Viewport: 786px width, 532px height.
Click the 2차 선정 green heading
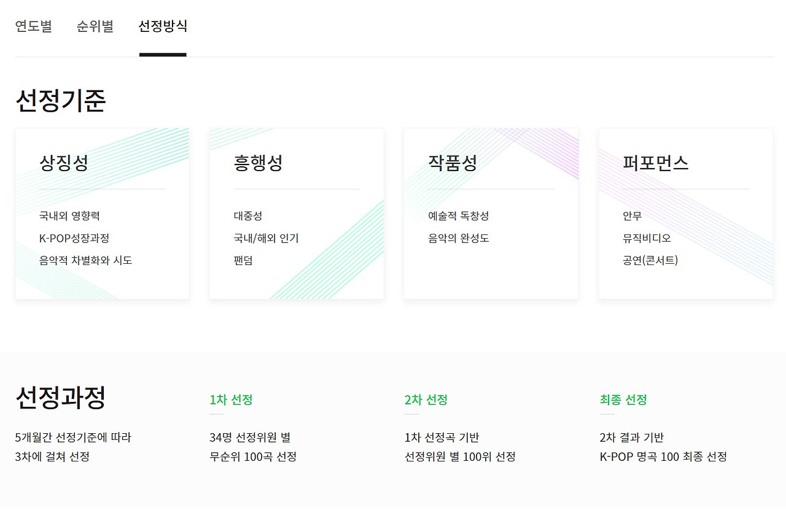tap(426, 400)
